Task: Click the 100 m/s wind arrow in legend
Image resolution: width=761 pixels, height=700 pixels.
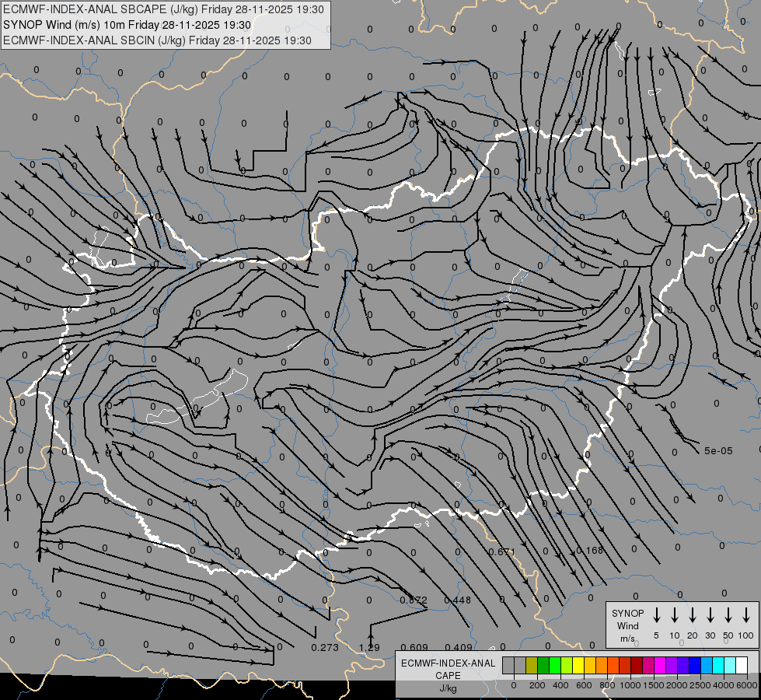Action: [746, 614]
